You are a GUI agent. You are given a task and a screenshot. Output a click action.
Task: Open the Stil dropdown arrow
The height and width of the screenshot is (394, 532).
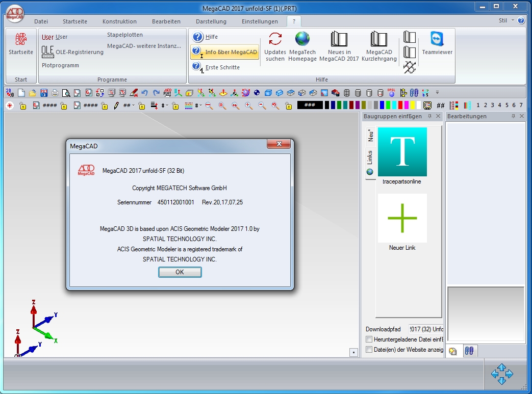513,20
